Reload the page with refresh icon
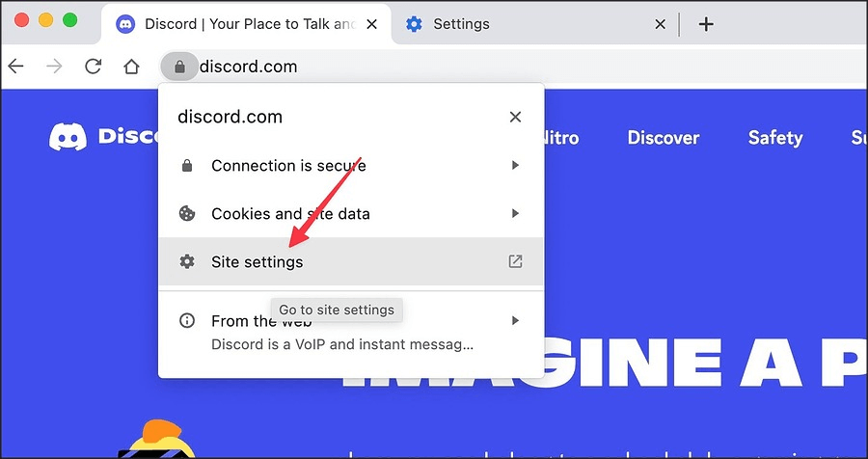The image size is (868, 459). (93, 67)
